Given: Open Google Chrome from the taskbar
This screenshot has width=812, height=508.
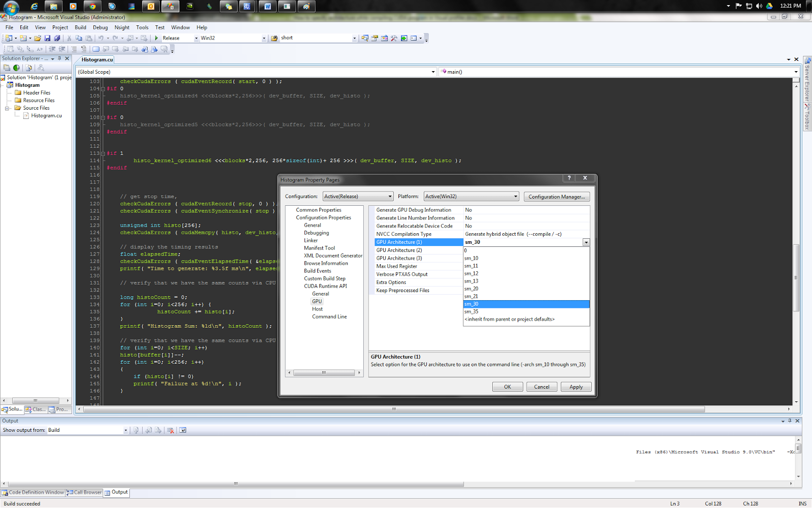Looking at the screenshot, I should pos(92,6).
